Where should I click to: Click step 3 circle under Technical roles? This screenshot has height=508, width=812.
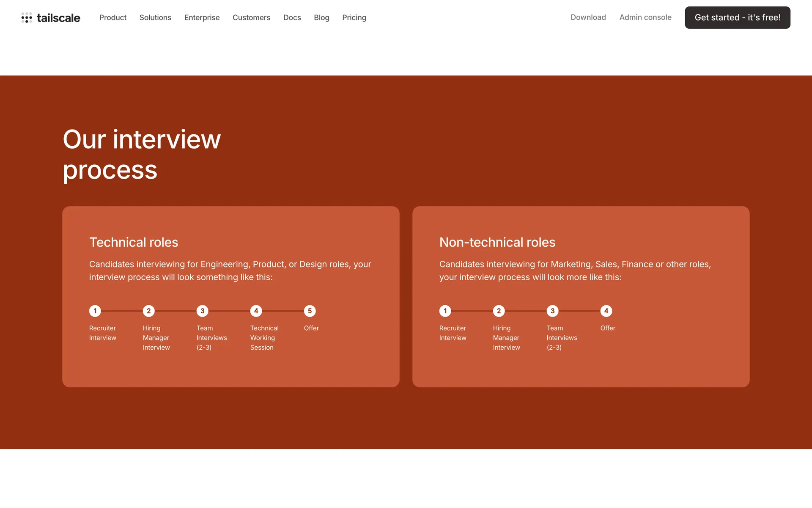202,311
